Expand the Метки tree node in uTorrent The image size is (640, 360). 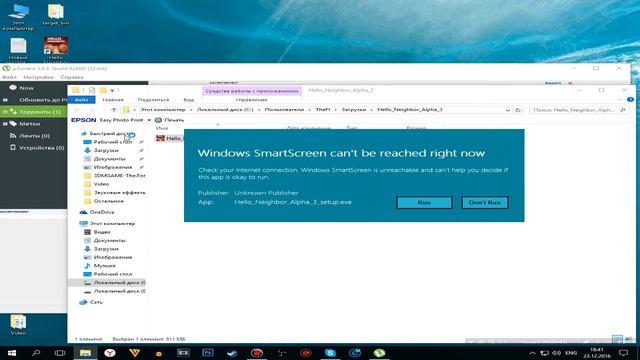5,123
